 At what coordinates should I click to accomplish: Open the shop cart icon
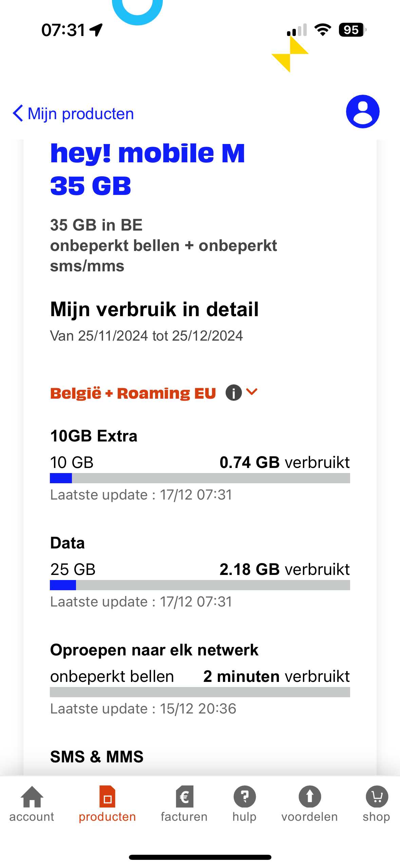376,797
